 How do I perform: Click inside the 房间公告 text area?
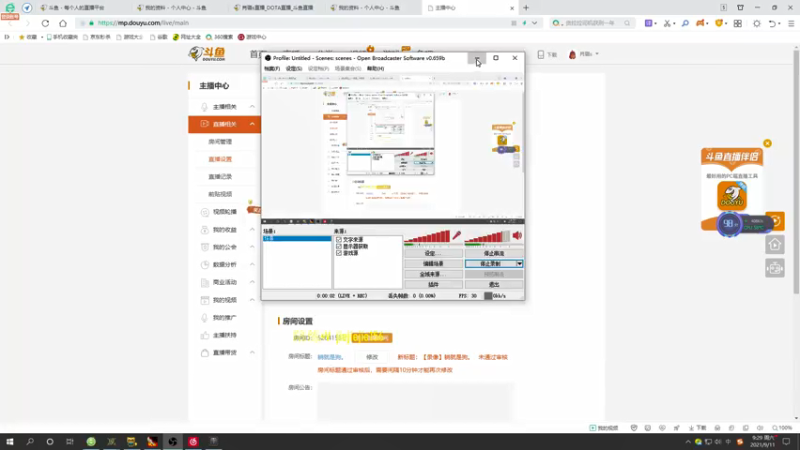coord(415,401)
